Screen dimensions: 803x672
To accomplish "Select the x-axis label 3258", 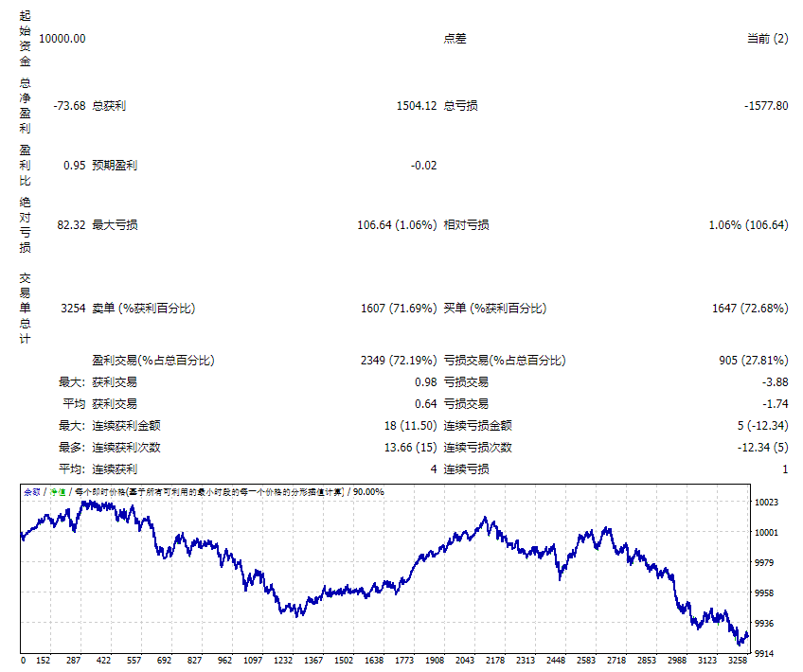I will [738, 661].
